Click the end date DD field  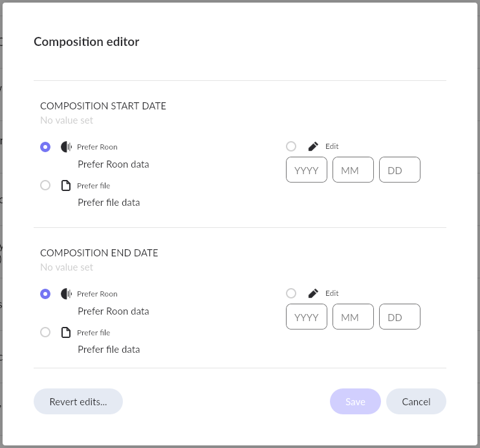click(x=400, y=317)
